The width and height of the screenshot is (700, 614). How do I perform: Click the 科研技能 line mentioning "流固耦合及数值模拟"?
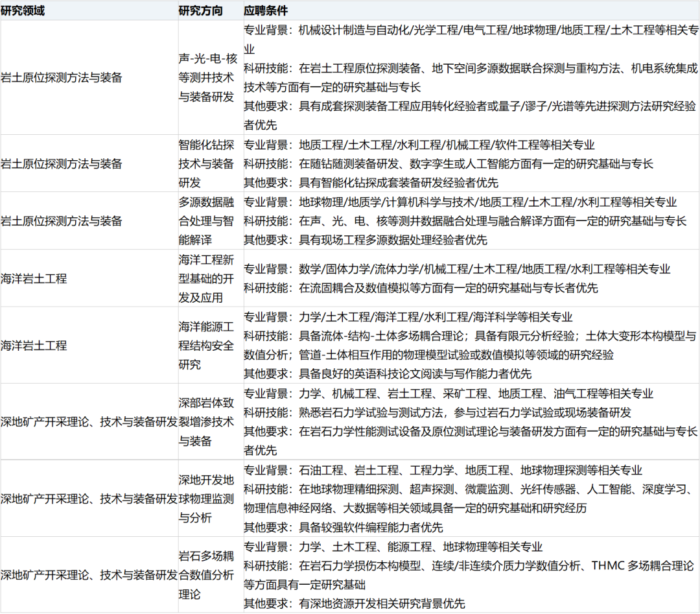point(421,288)
